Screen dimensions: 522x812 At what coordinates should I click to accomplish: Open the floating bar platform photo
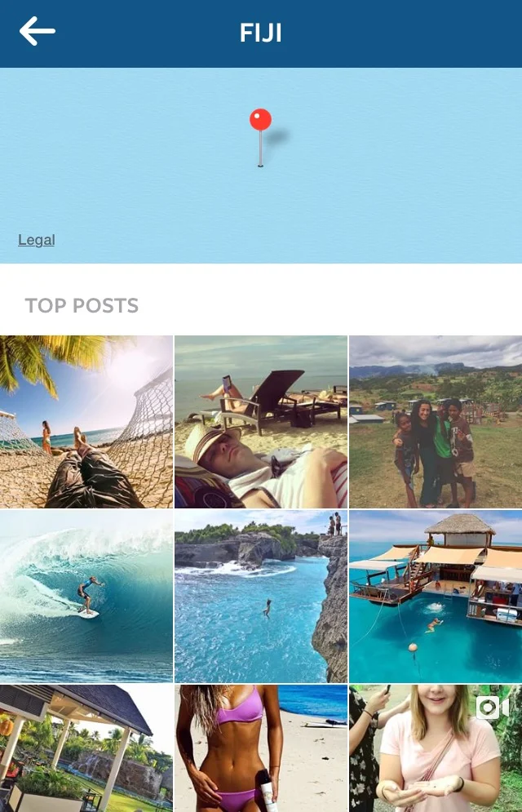436,596
